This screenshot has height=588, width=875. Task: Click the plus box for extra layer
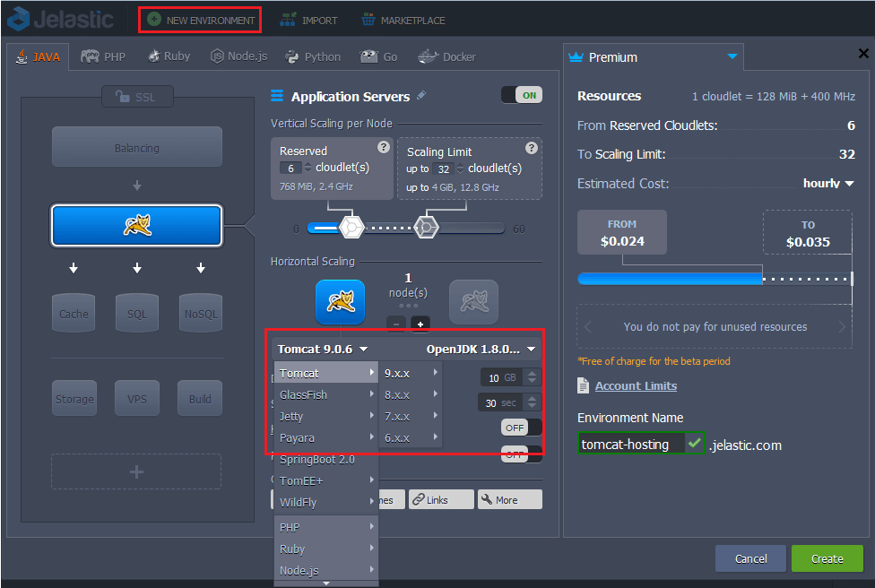[x=136, y=472]
